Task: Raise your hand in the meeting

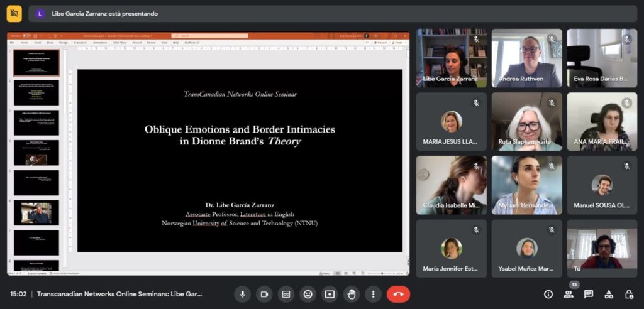Action: (352, 294)
